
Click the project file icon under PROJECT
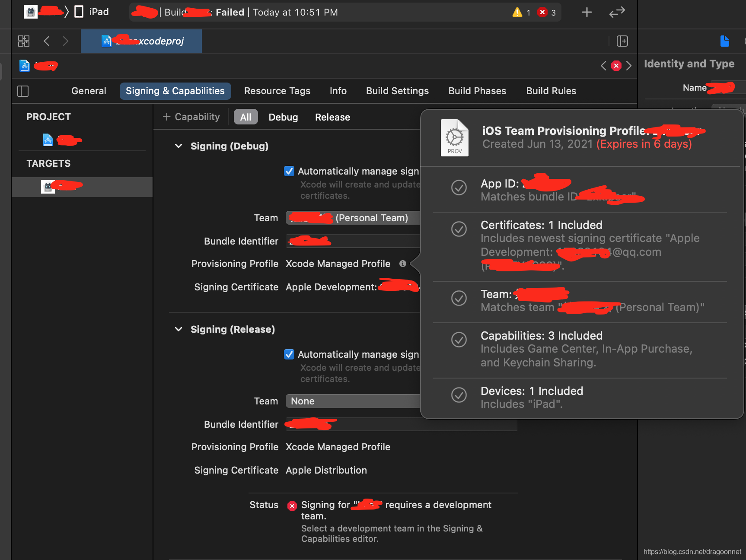48,140
